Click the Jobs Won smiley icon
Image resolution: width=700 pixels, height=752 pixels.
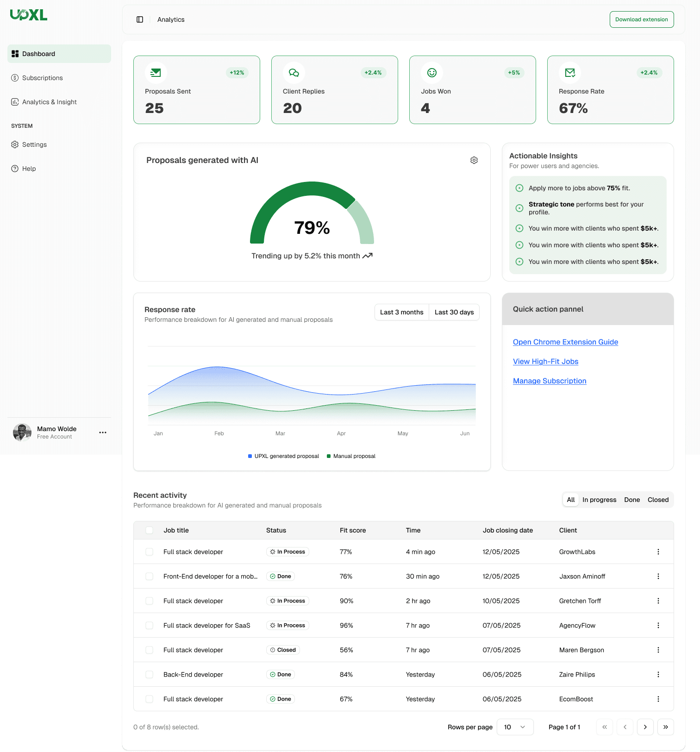tap(432, 73)
